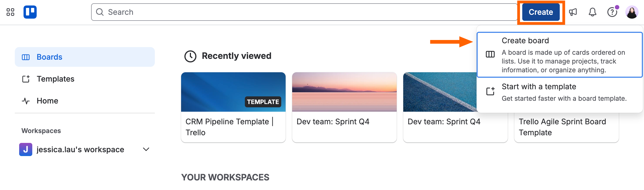The image size is (644, 190).
Task: Open the notifications bell icon
Action: pos(593,12)
